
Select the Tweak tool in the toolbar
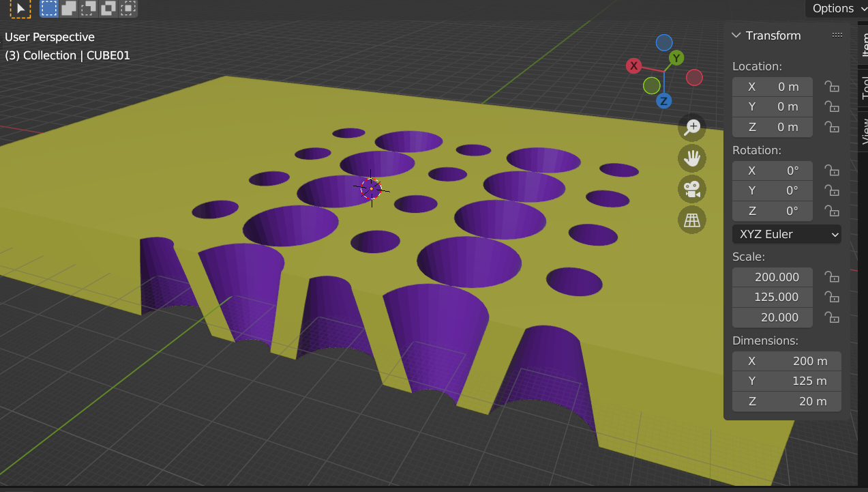pyautogui.click(x=20, y=9)
